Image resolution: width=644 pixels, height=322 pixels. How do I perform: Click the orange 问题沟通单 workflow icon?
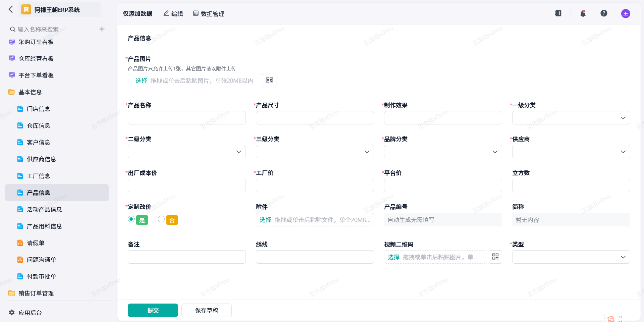(x=20, y=260)
